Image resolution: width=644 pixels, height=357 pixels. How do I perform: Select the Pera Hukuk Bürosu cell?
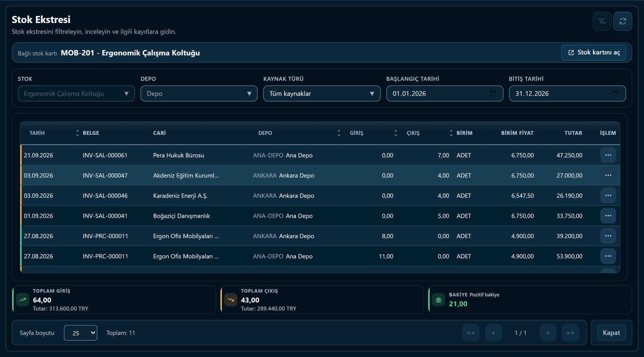179,155
